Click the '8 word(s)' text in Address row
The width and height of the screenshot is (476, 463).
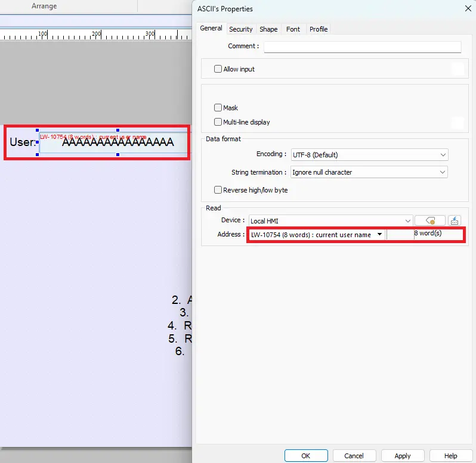(x=428, y=233)
